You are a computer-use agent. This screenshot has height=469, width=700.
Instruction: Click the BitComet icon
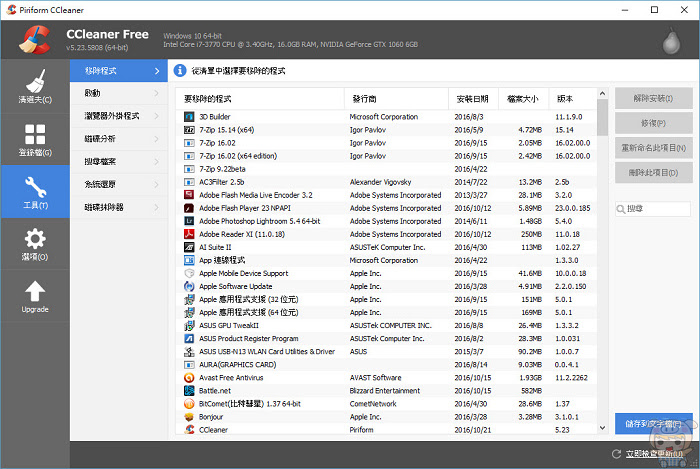[189, 404]
